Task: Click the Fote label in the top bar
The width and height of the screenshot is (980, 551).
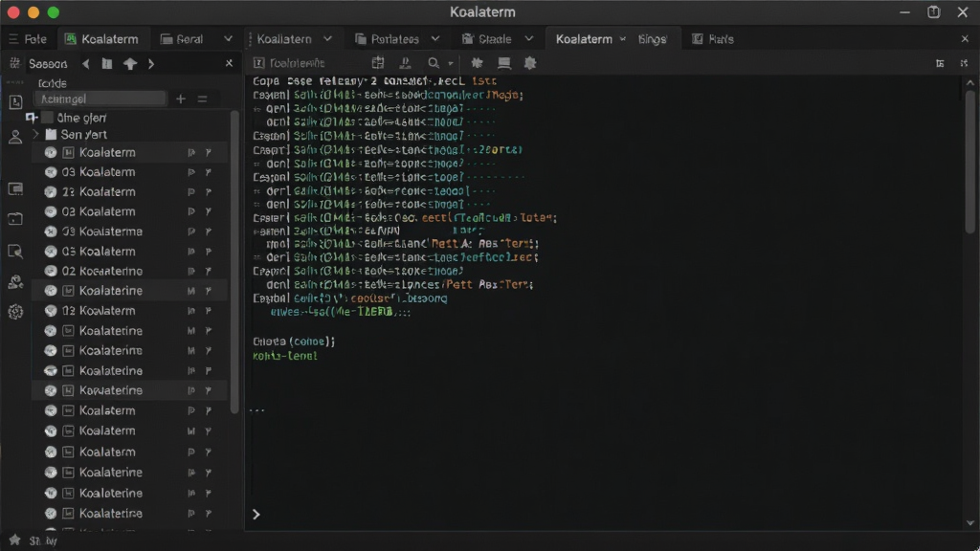Action: point(35,38)
